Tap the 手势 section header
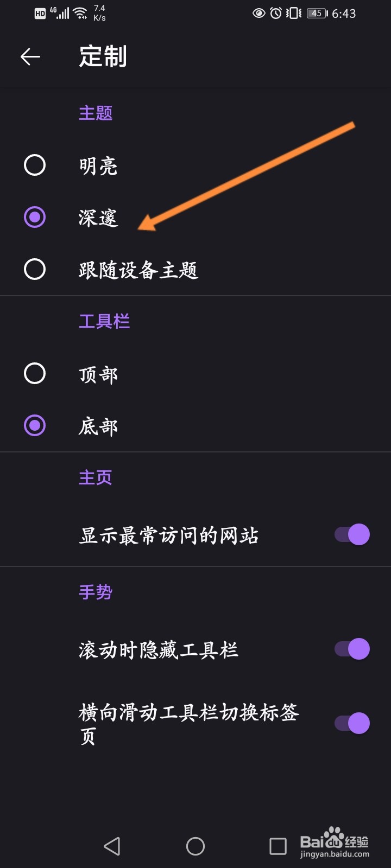The image size is (391, 868). coord(96,591)
